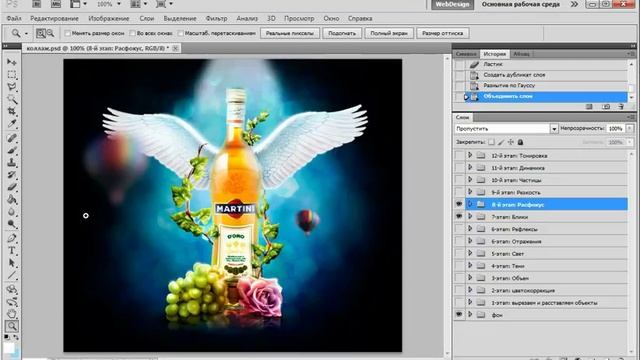Select the Move tool
The height and width of the screenshot is (360, 640).
point(11,62)
